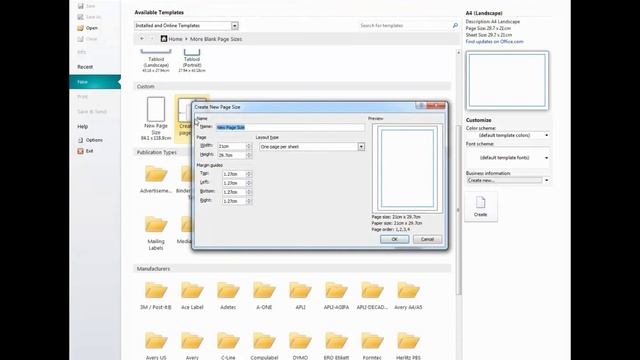This screenshot has width=640, height=360.
Task: Click the A4 Landscape preview thumbnail
Action: [x=507, y=80]
